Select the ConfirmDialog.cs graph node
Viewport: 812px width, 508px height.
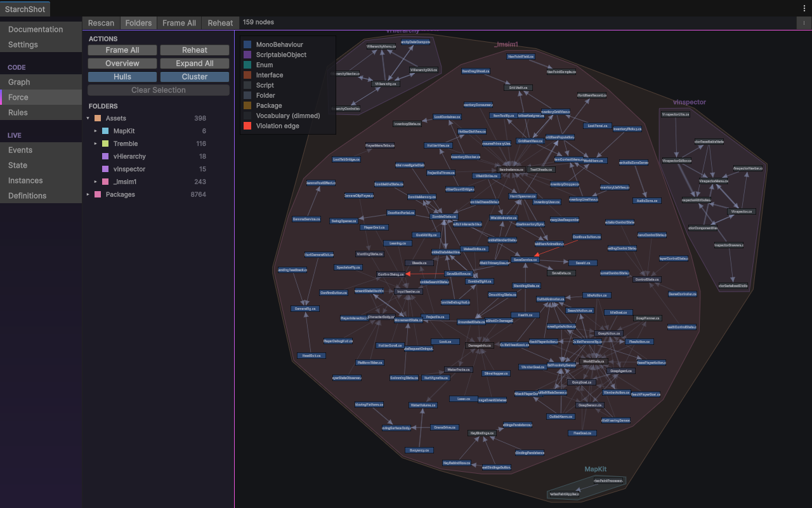tap(391, 274)
